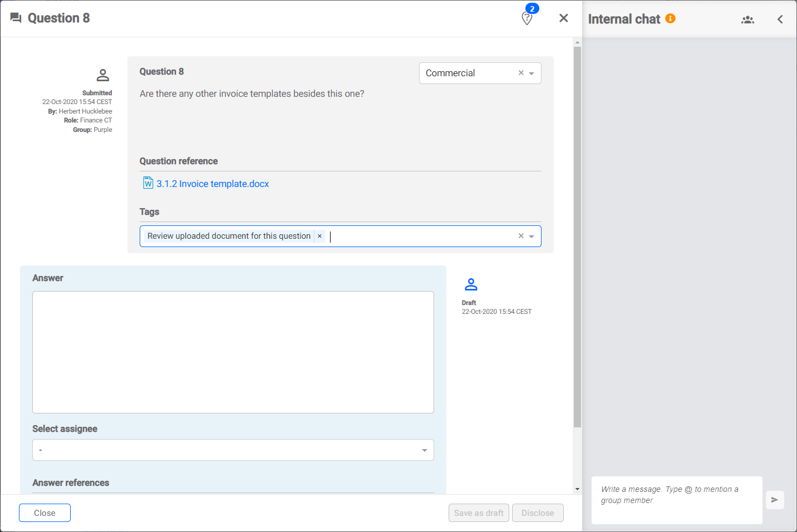Screen dimensions: 797x532
Task: Clear the Commercial category selection
Action: pos(521,73)
